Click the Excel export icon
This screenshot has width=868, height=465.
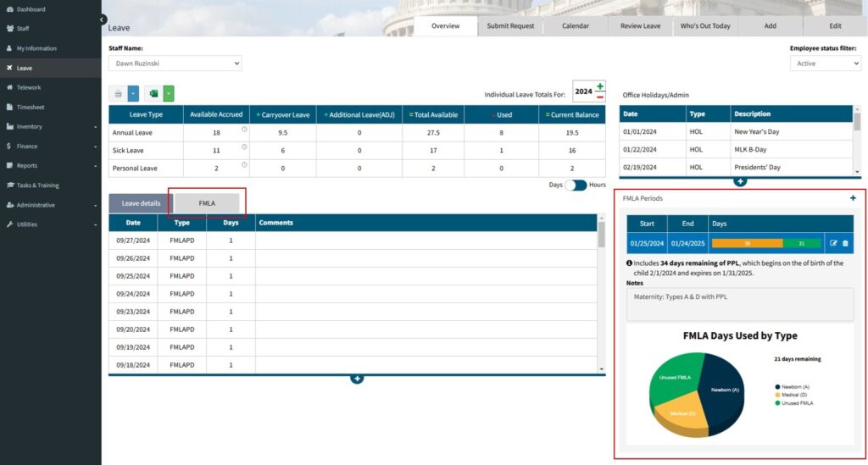tap(153, 93)
